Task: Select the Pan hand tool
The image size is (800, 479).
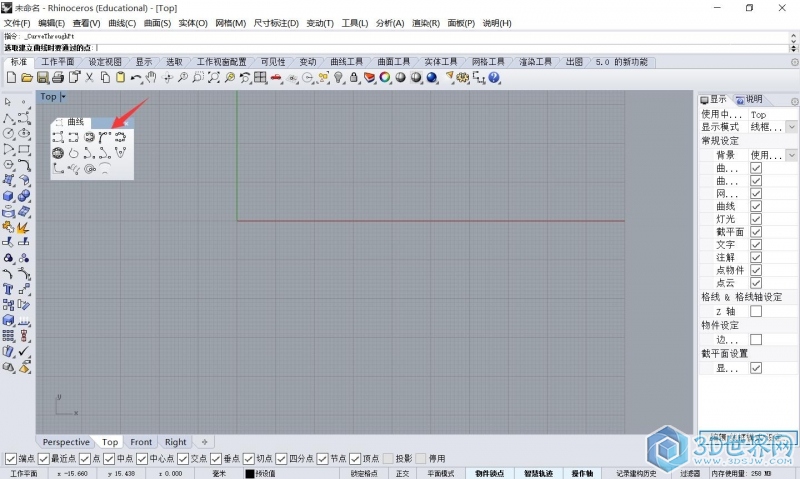Action: tap(151, 78)
